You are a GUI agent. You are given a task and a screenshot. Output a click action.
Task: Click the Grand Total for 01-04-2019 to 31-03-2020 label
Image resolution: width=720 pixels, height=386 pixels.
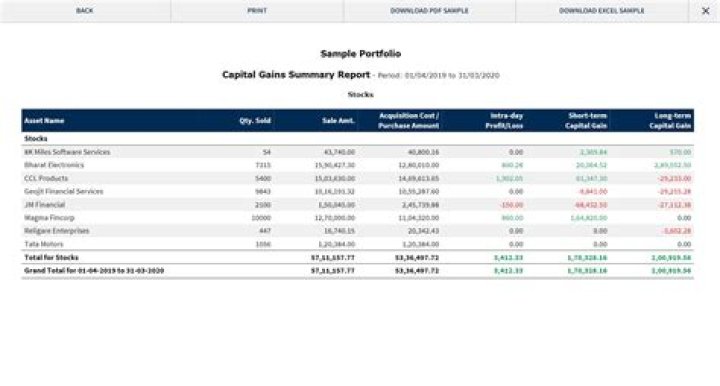coord(94,271)
